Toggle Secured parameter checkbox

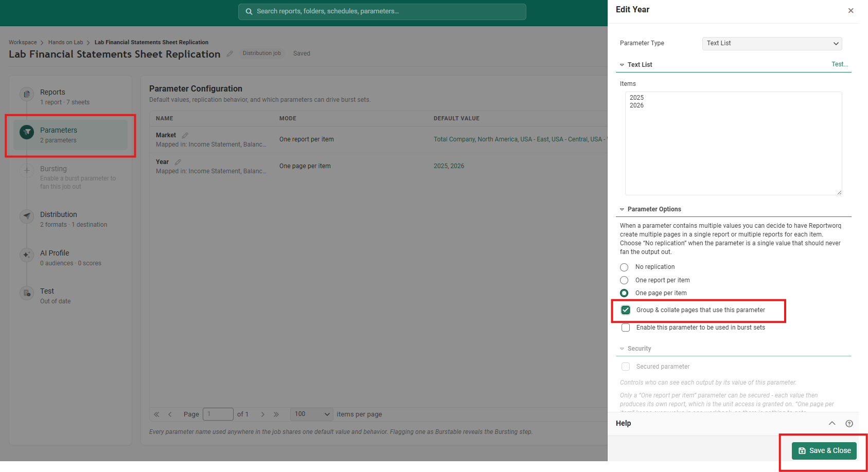pos(626,367)
